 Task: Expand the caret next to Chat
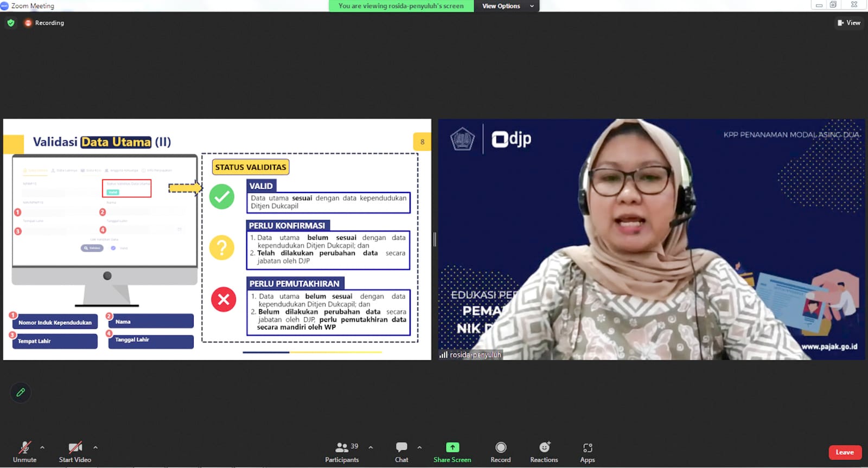419,448
